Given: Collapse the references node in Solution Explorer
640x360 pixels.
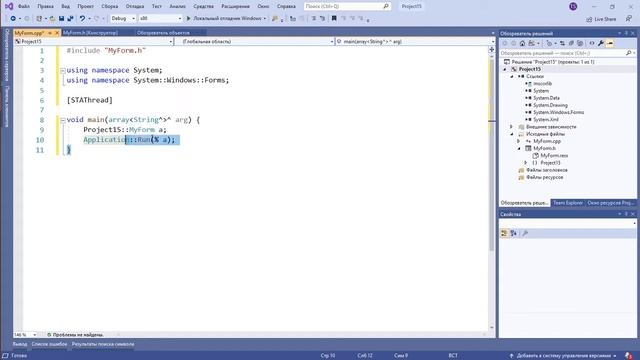Looking at the screenshot, I should [512, 77].
